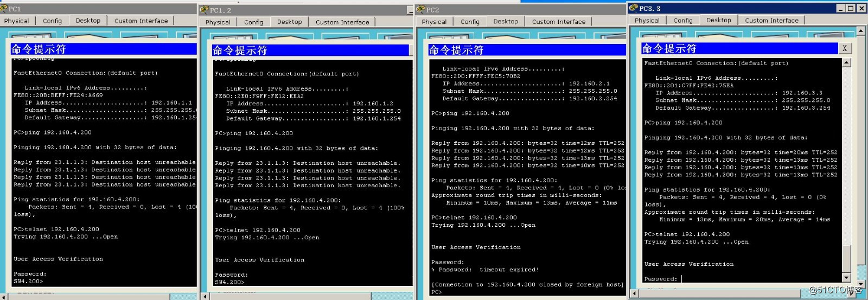Click 'FE80::2D0:FFFF:FEC5:70B2' address in PC2
This screenshot has width=868, height=300.
476,76
